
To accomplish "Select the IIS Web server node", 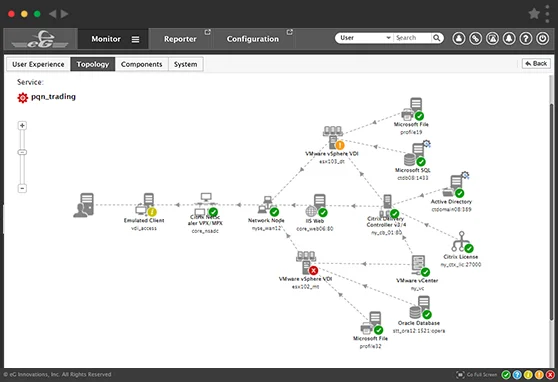I will (x=316, y=205).
